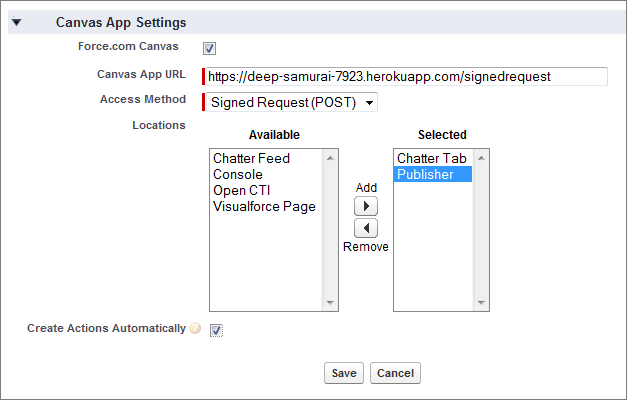Viewport: 627px width, 400px height.
Task: Toggle Create Actions Automatically checkbox
Action: [x=216, y=330]
